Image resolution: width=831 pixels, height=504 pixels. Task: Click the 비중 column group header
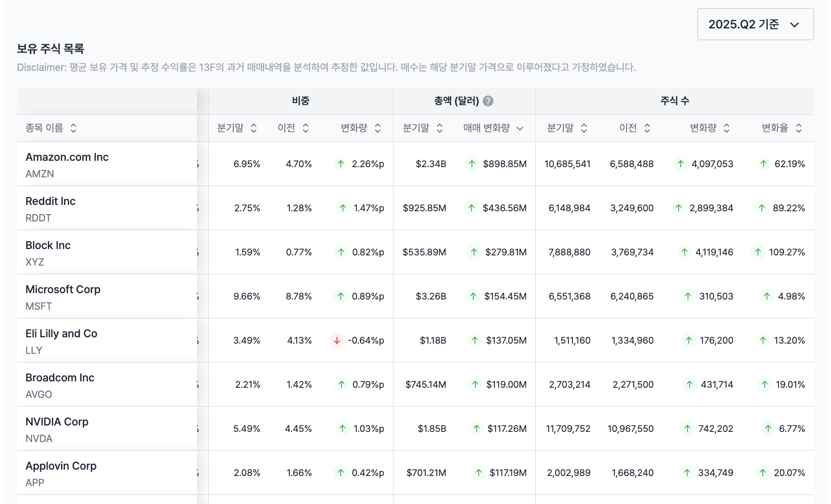tap(301, 101)
